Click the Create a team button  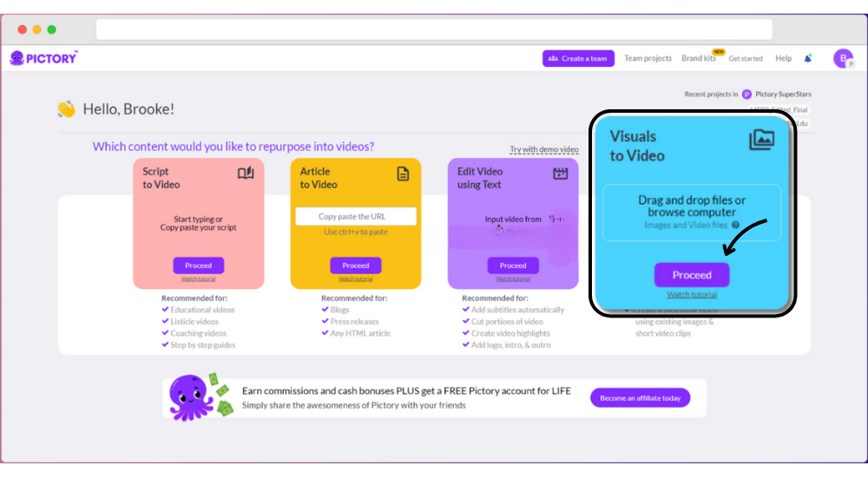[578, 58]
